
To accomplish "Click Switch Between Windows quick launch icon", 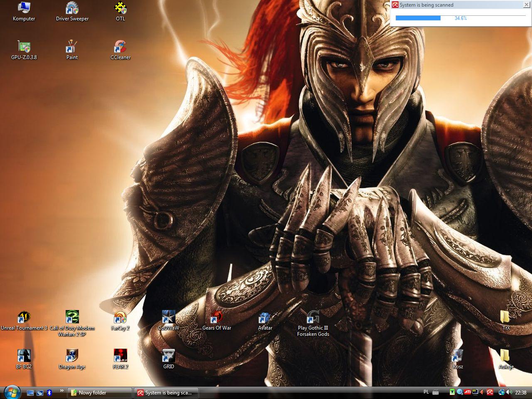I will (40, 392).
